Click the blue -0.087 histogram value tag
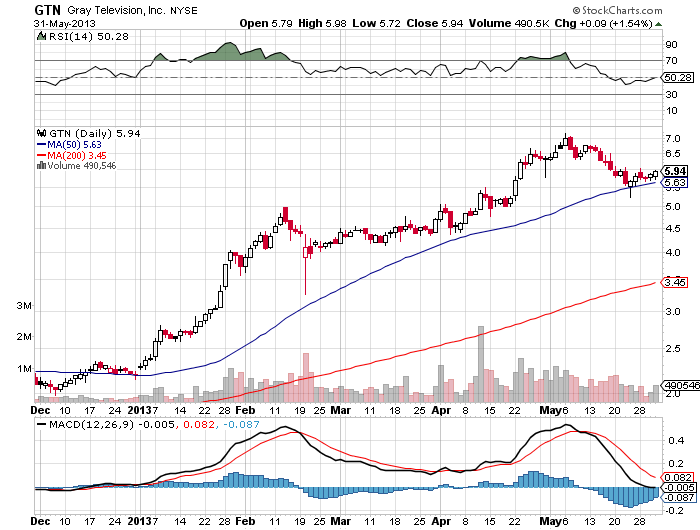This screenshot has height=530, width=700. 678,498
